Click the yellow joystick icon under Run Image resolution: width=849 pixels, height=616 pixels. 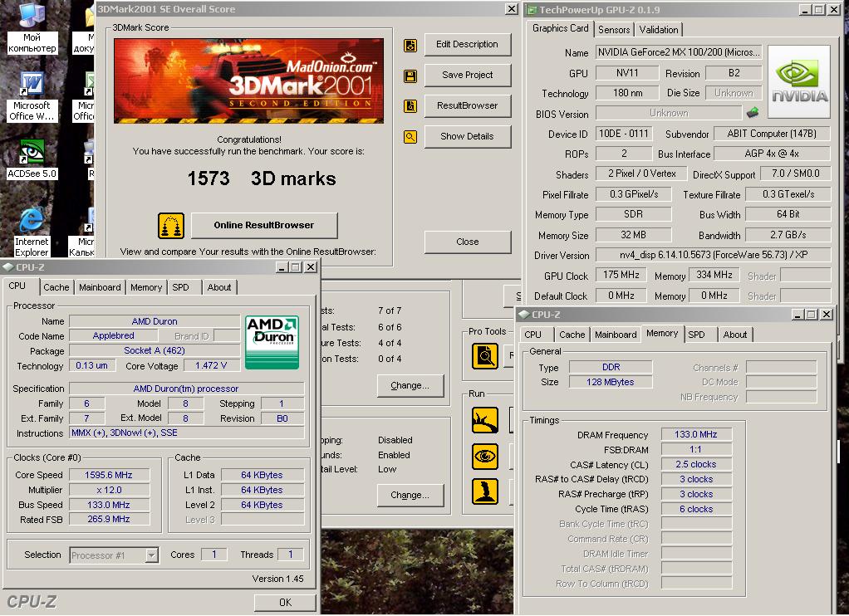pos(484,491)
